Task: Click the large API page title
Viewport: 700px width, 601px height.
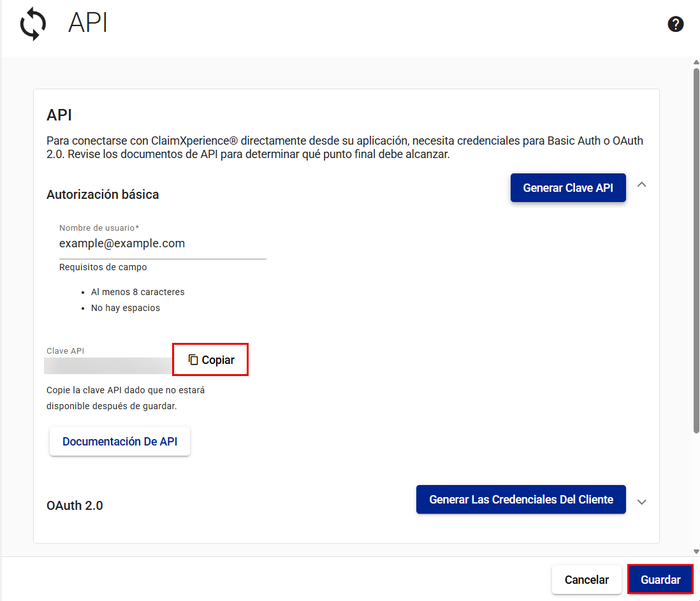Action: pos(88,24)
